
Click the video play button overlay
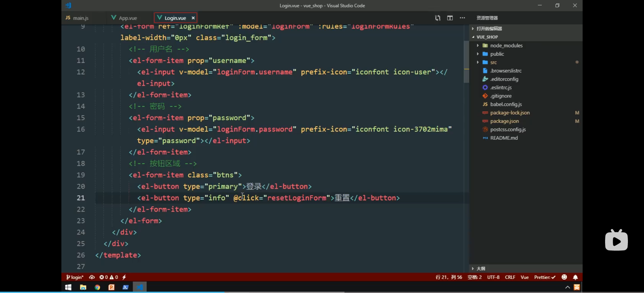pos(616,240)
